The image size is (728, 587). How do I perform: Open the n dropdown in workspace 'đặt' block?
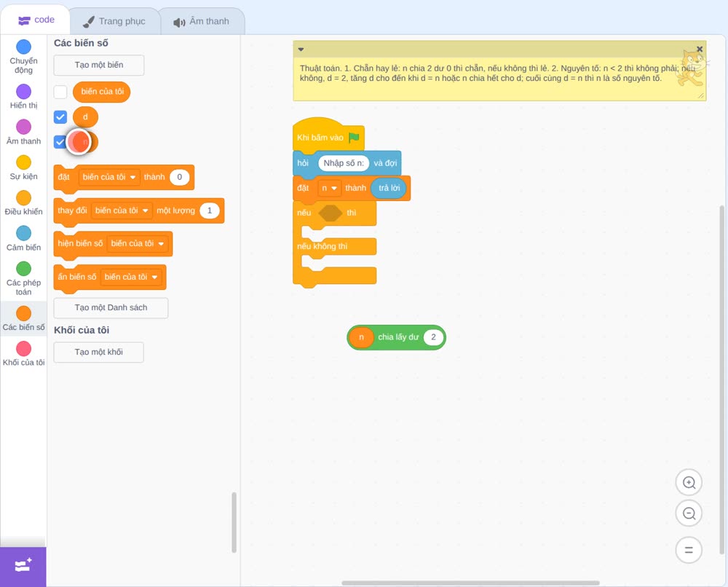tap(329, 188)
